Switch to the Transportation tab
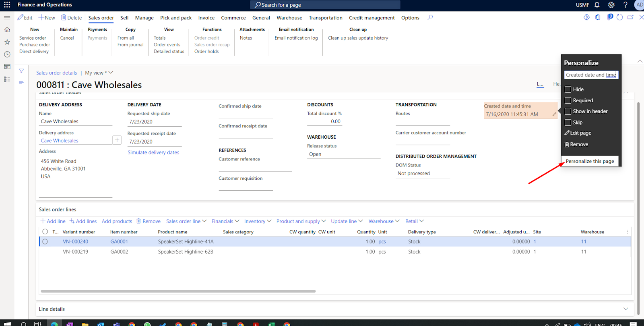Viewport: 644px width, 326px height. (x=326, y=18)
